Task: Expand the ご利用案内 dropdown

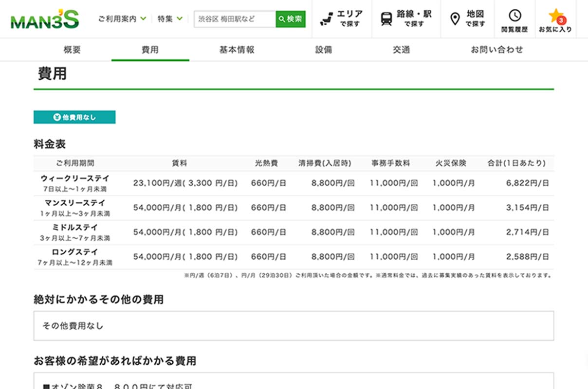Action: point(122,19)
